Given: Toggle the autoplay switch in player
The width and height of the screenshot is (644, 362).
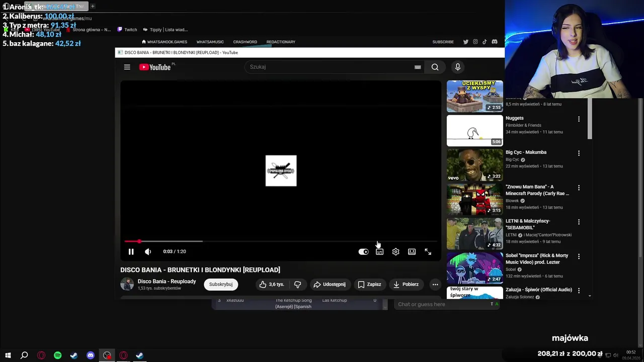Looking at the screenshot, I should 363,251.
